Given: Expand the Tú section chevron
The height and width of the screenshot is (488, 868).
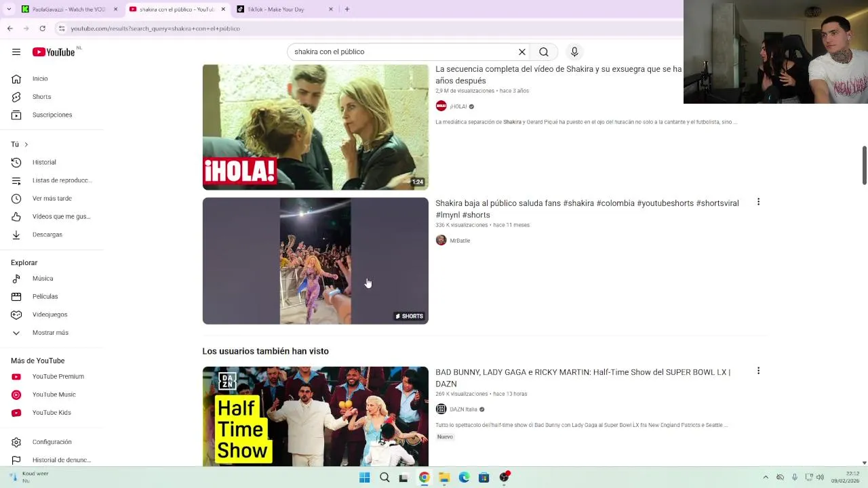Looking at the screenshot, I should 26,144.
